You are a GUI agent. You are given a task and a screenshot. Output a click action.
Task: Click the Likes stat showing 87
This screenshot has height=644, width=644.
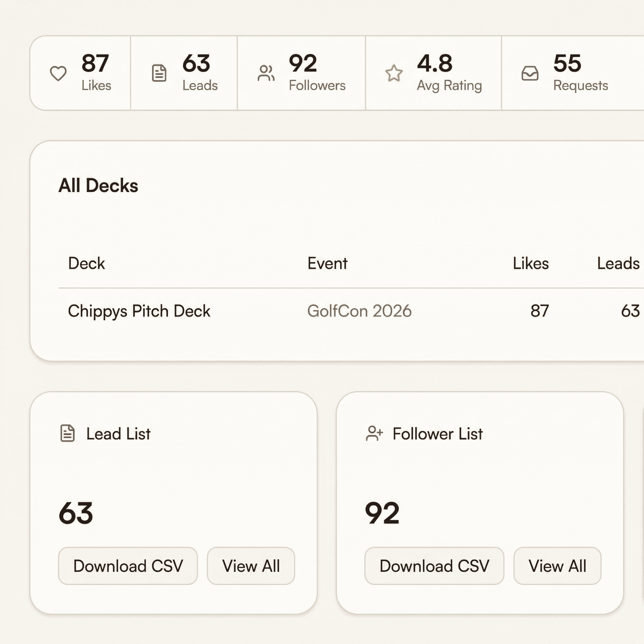(x=95, y=63)
